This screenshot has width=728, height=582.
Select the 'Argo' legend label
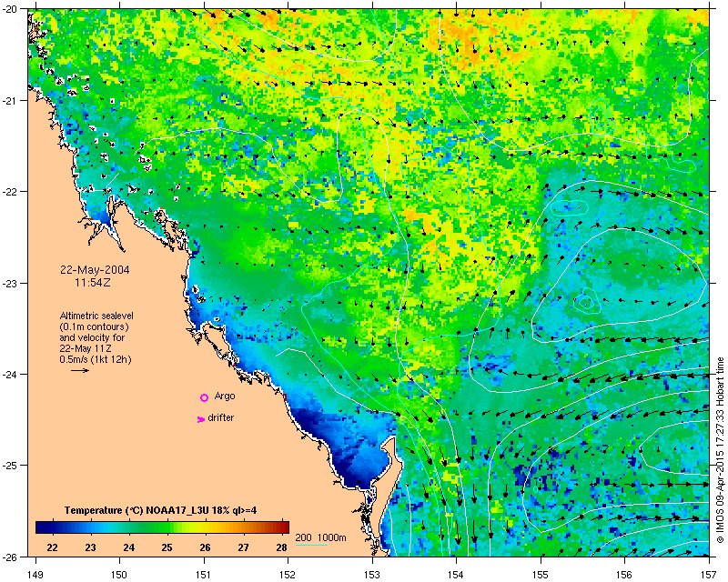[x=225, y=396]
